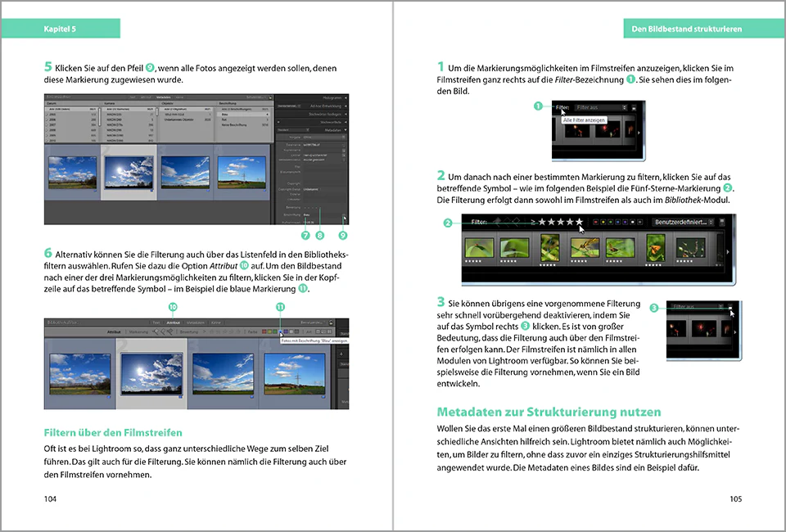Click the rating dots after 'Bewertung' in metadata panel
This screenshot has height=532, width=786.
[x=311, y=208]
